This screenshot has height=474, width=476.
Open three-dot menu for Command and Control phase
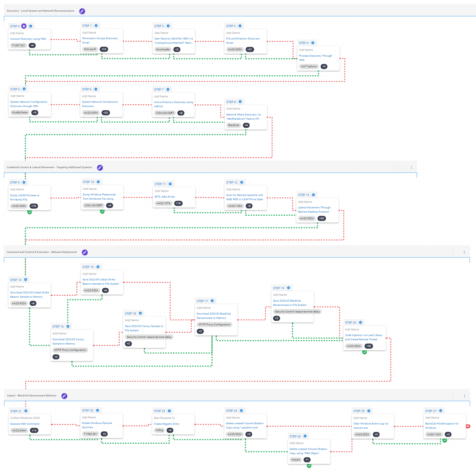464,252
